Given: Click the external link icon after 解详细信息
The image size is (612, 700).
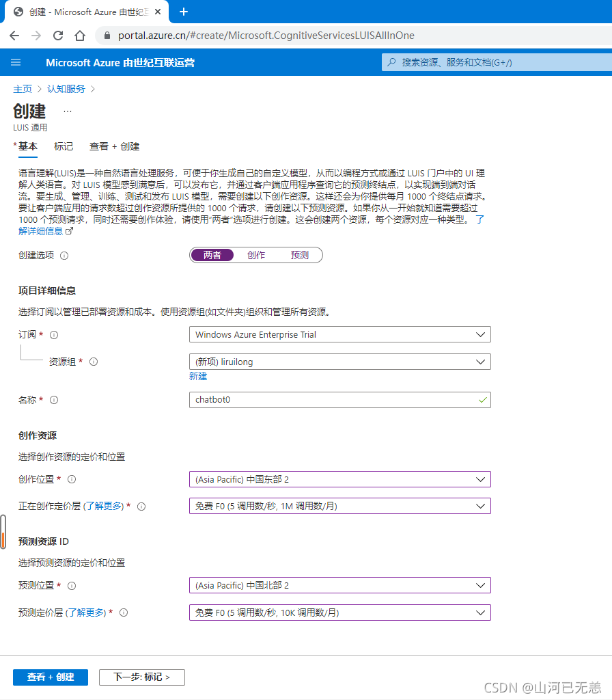Looking at the screenshot, I should click(69, 231).
